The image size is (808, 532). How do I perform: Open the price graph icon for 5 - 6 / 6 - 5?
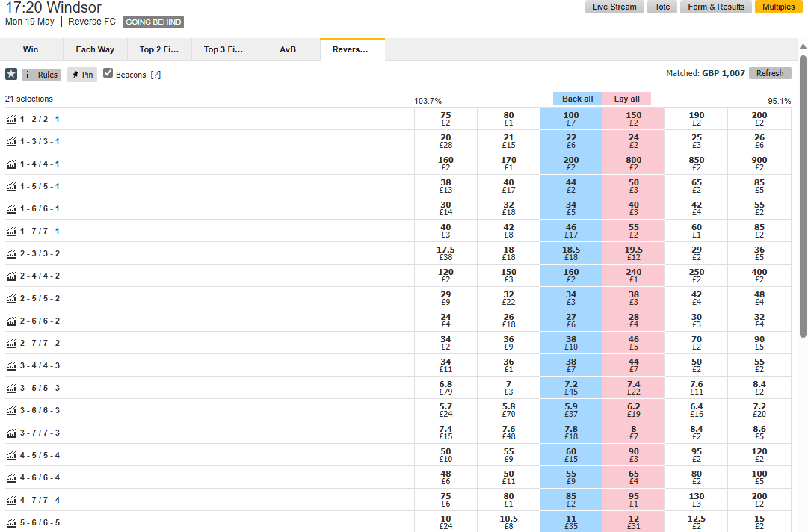tap(11, 522)
